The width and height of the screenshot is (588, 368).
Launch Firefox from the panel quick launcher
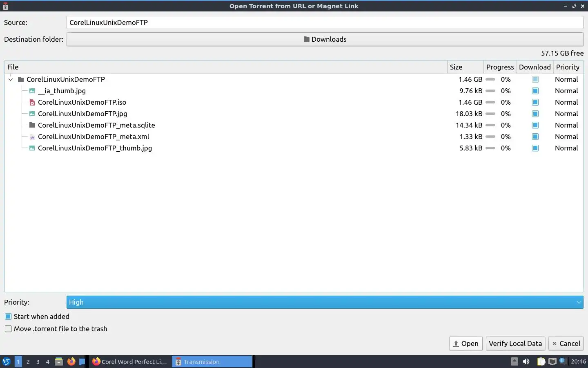click(71, 361)
